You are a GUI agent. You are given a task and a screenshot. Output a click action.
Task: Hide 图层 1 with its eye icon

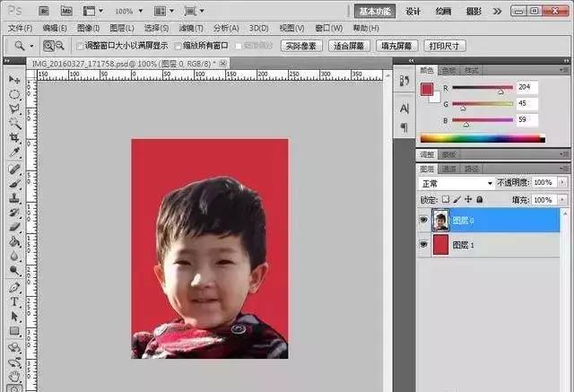pos(423,244)
